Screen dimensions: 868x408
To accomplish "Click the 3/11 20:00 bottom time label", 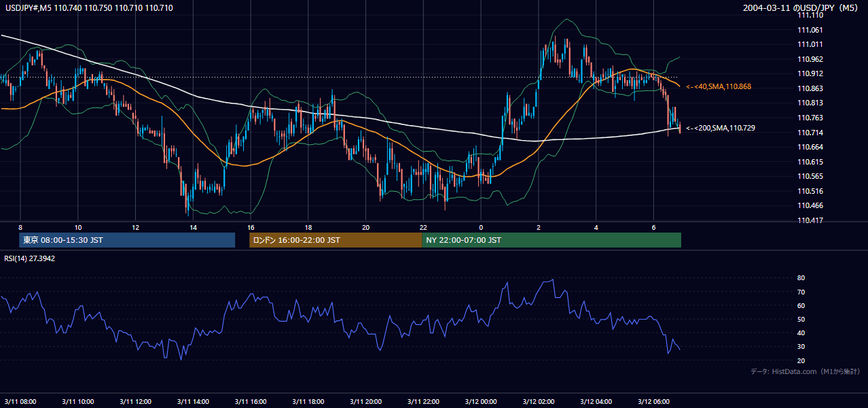I will (366, 402).
